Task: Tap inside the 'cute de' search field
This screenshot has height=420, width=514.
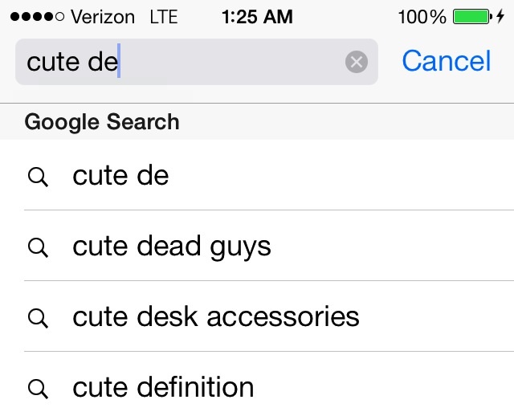Action: coord(197,62)
